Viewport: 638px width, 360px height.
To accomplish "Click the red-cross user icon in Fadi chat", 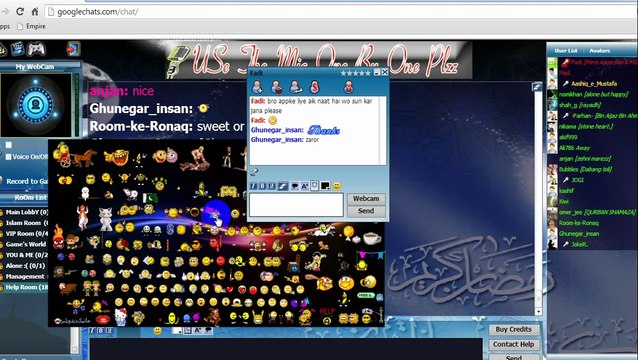I will [349, 87].
